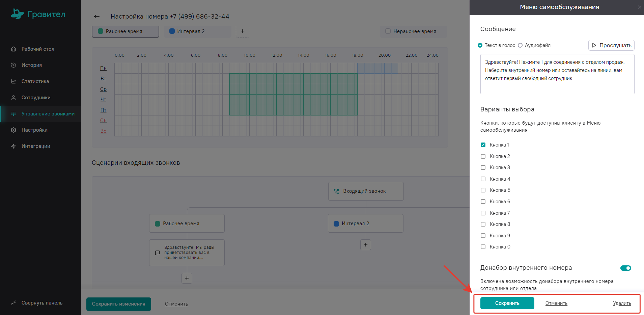The height and width of the screenshot is (315, 644).
Task: Go to Сотрудники section
Action: click(x=36, y=98)
